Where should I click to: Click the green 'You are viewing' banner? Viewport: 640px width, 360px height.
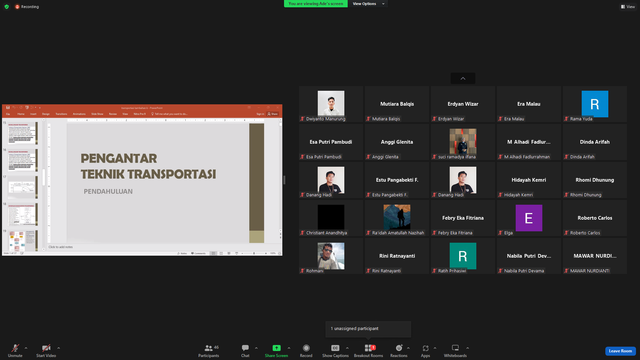point(316,4)
